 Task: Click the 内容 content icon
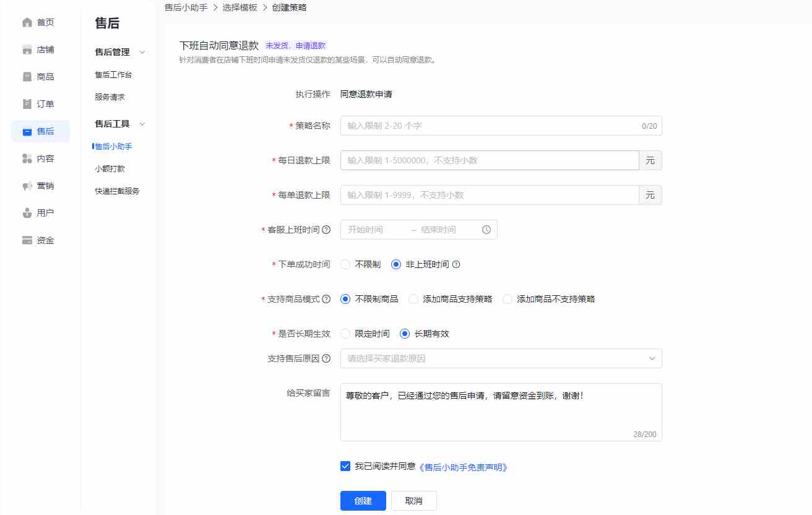[x=27, y=158]
